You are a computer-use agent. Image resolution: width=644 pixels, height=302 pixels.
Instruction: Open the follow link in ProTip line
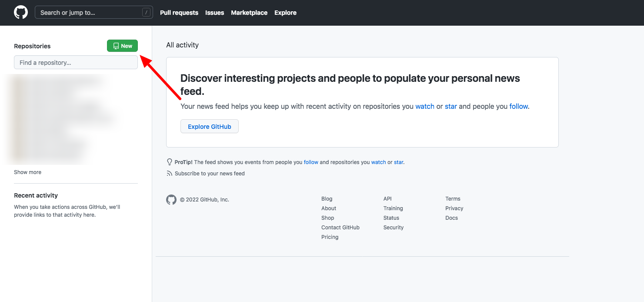[311, 162]
